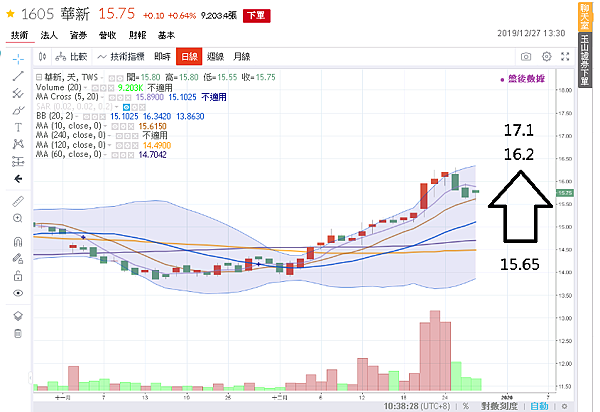
Task: Remove the Volume (20) indicator
Action: coord(111,88)
